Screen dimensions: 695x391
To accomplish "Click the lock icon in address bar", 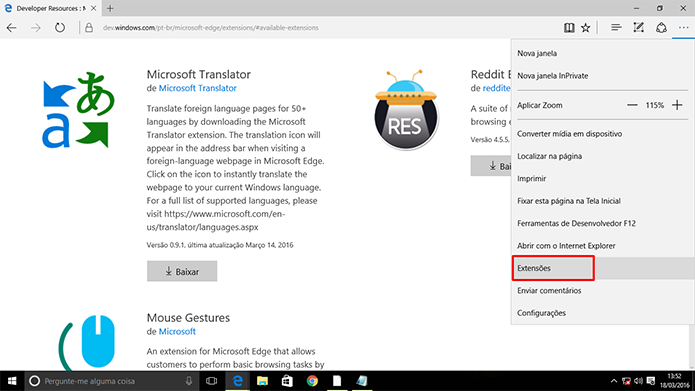I will point(89,28).
